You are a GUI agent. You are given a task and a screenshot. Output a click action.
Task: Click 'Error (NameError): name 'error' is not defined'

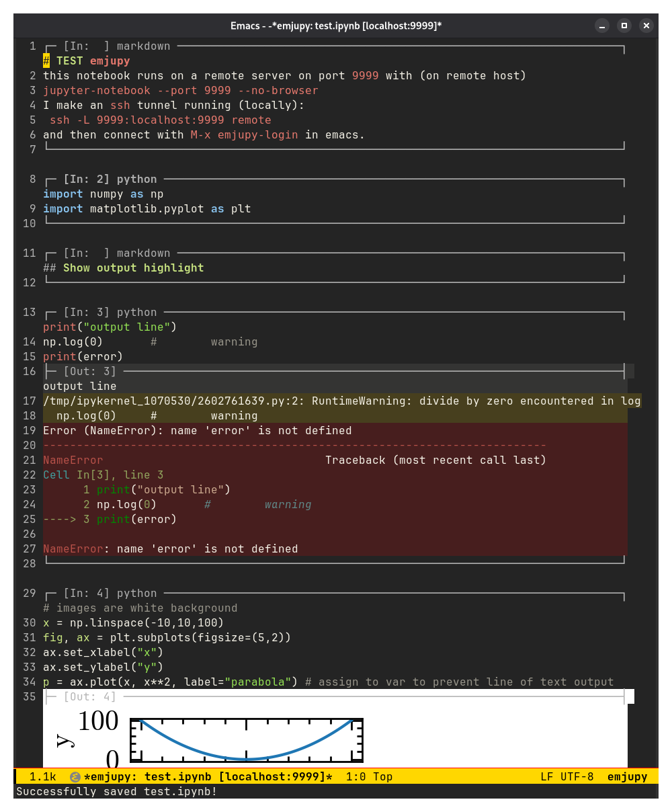click(x=198, y=431)
